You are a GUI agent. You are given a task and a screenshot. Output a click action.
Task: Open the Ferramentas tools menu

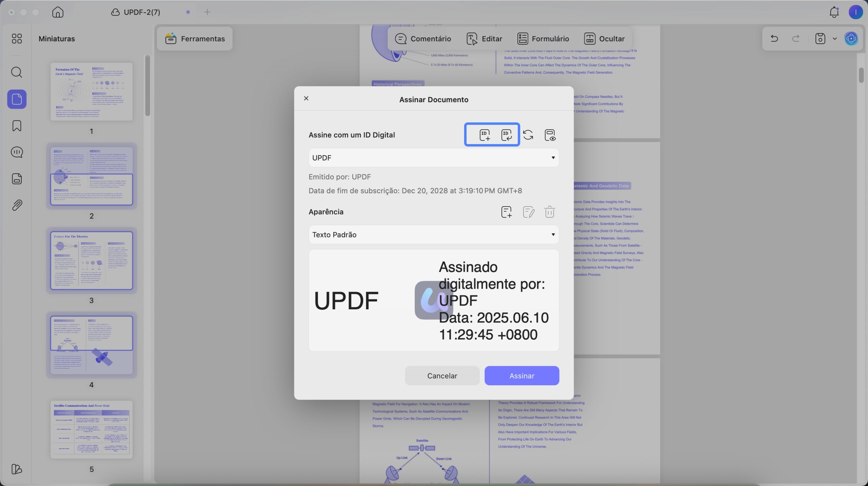click(195, 39)
